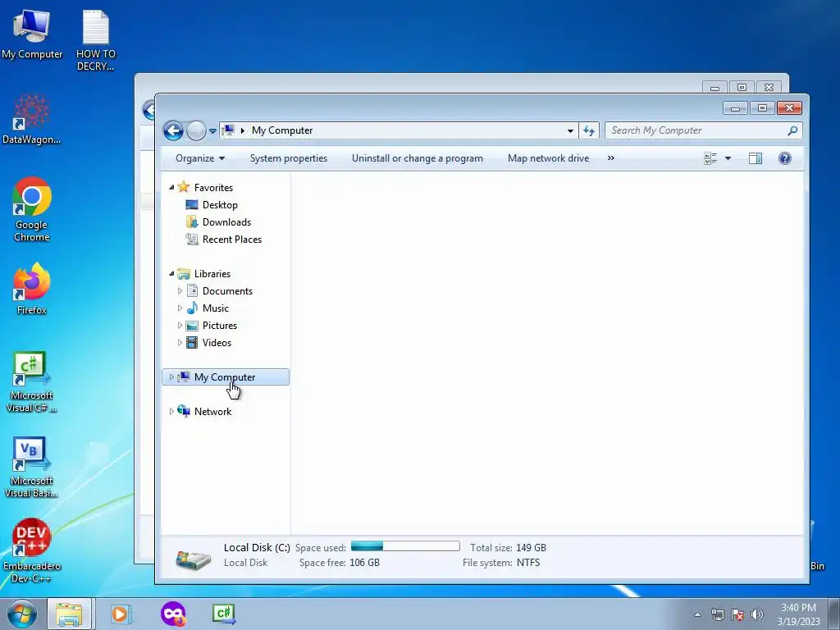
Task: Collapse the Libraries group
Action: coord(171,274)
